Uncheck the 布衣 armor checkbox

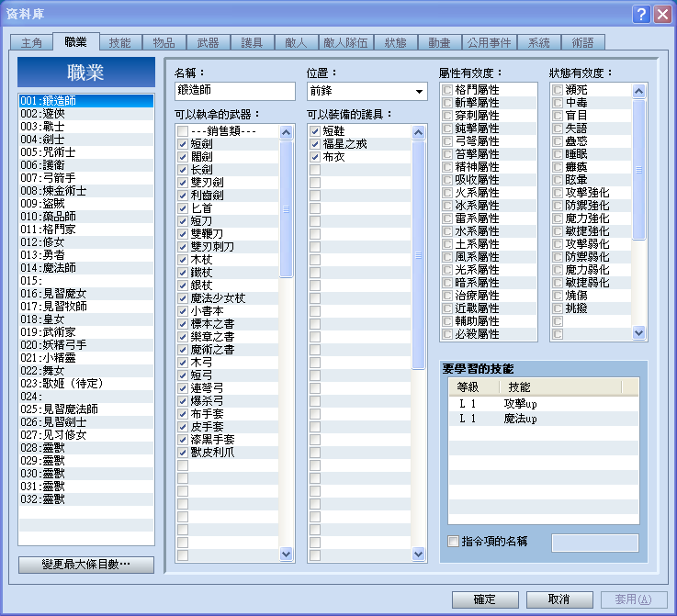(315, 157)
